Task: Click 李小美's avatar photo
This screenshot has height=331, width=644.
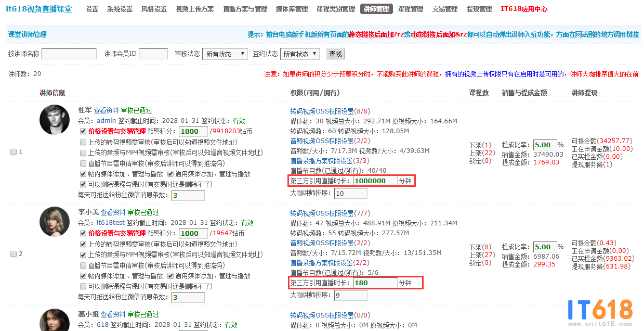Action: 54,222
